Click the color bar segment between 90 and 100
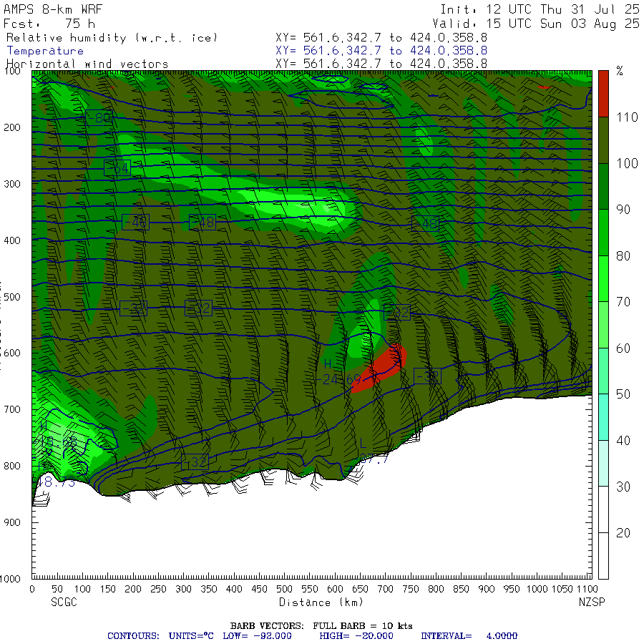 (x=603, y=187)
